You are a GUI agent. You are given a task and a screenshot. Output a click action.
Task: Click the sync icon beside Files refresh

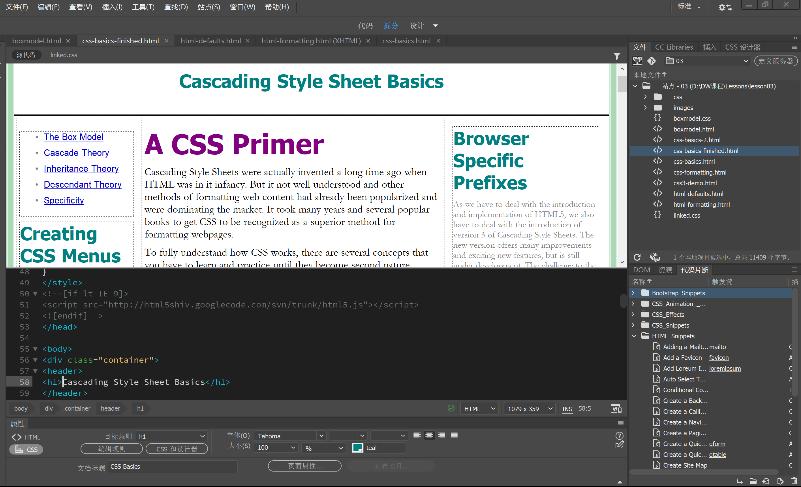(655, 258)
